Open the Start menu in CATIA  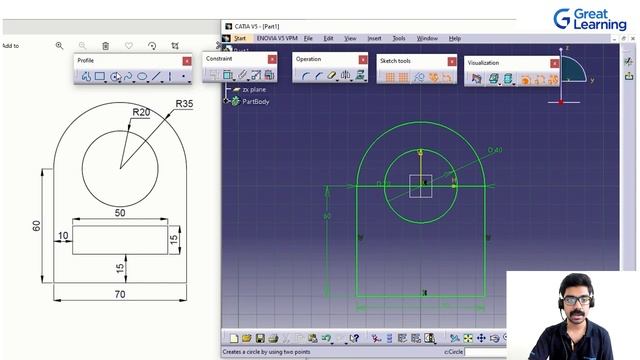click(x=240, y=38)
